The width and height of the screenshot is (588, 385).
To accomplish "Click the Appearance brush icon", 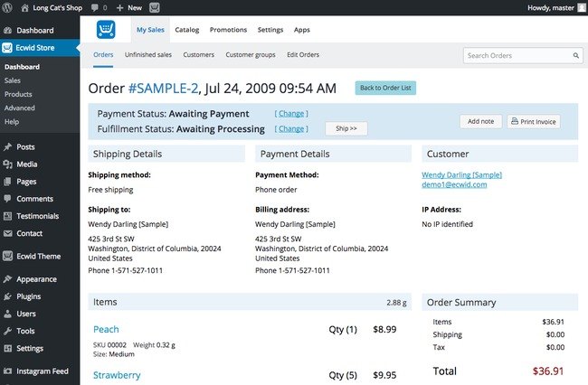I will coord(7,279).
